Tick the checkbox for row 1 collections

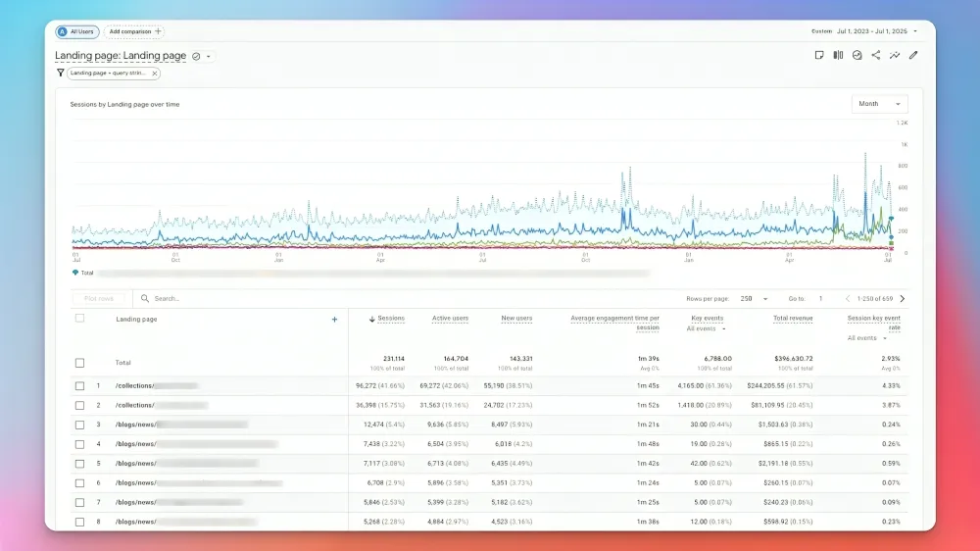click(x=80, y=386)
